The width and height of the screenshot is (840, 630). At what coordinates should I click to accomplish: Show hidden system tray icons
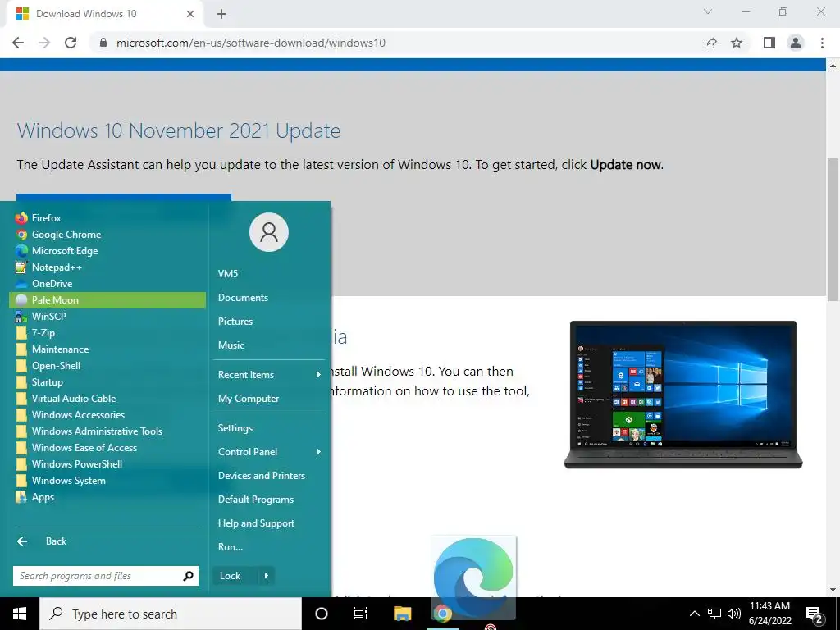tap(694, 614)
